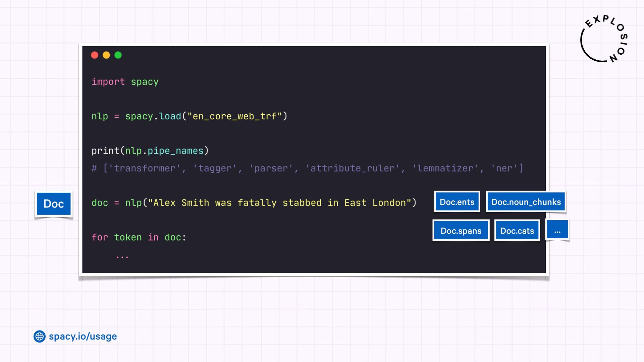Select the Doc label box

(x=54, y=204)
